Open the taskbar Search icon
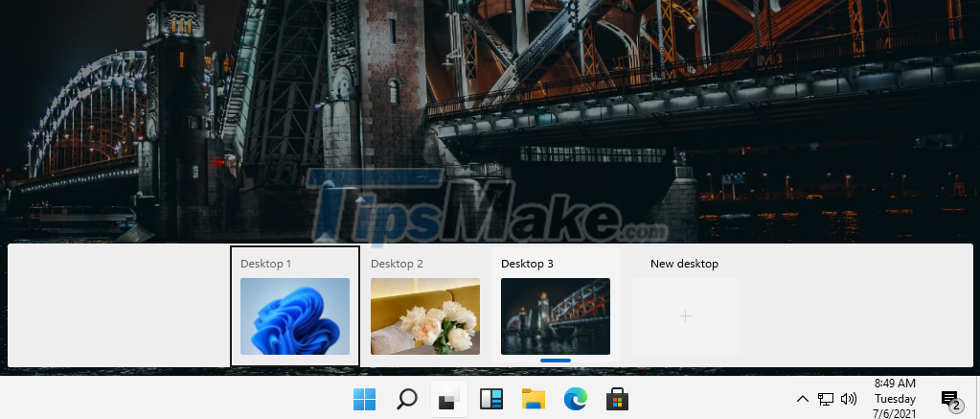 tap(407, 399)
